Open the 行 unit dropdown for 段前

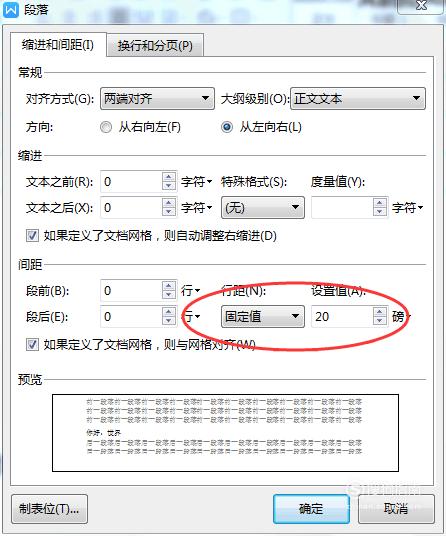(190, 291)
